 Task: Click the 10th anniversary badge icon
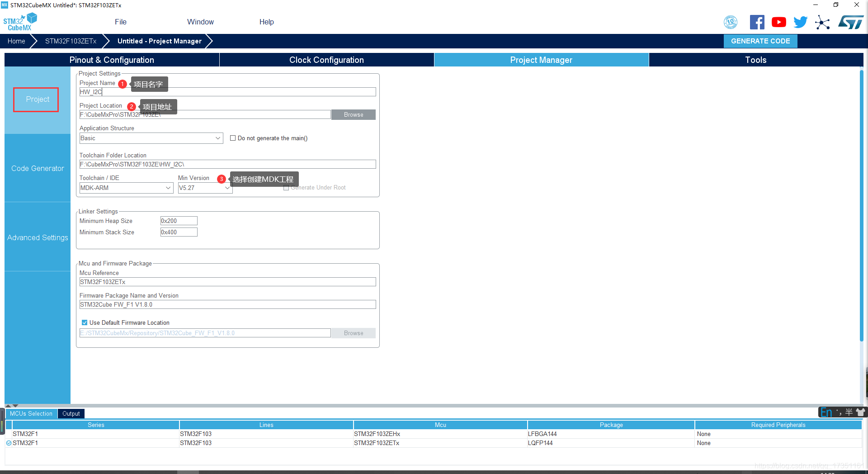[x=731, y=22]
